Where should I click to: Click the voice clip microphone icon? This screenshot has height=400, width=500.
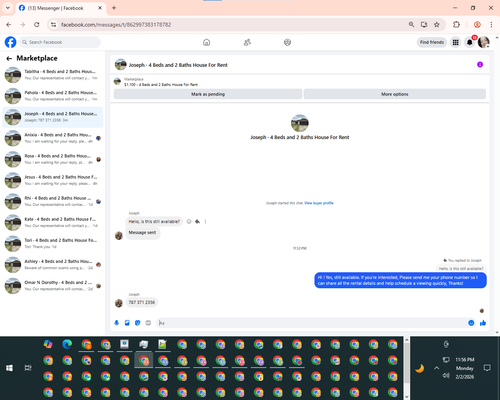pyautogui.click(x=117, y=323)
